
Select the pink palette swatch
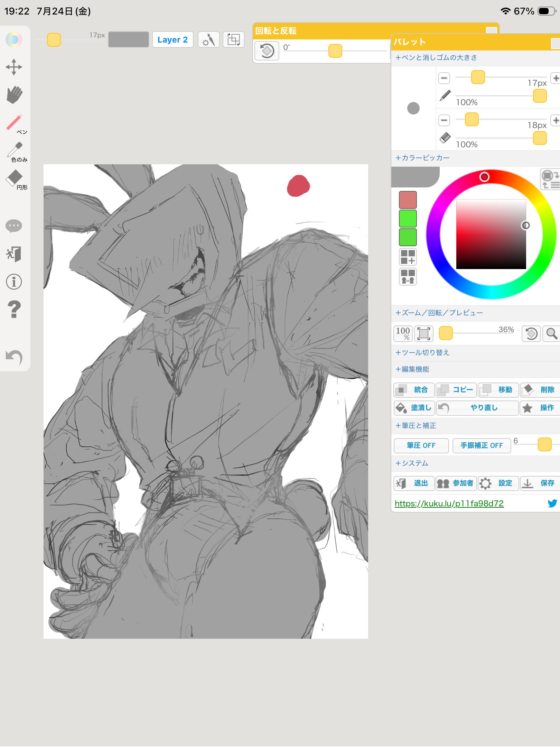408,200
